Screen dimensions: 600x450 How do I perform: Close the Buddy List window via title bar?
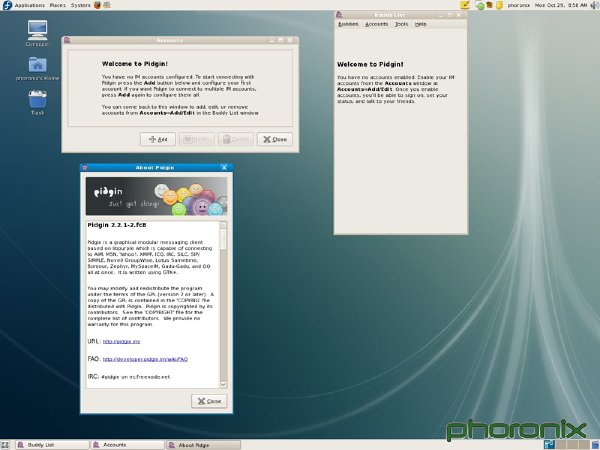tap(459, 15)
